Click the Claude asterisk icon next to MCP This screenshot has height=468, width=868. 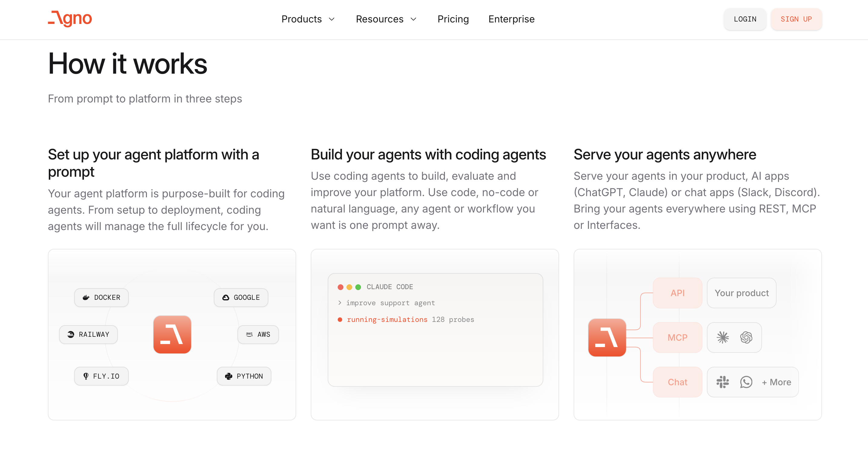pyautogui.click(x=722, y=338)
